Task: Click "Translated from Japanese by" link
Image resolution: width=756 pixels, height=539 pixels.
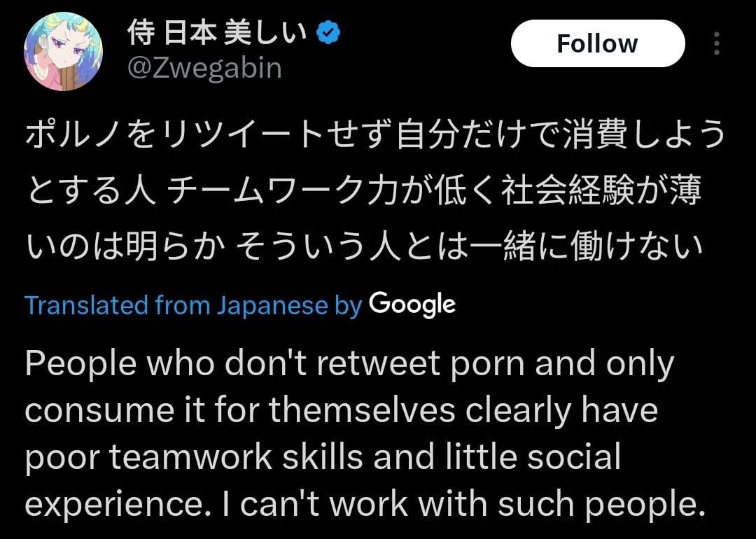Action: point(193,305)
